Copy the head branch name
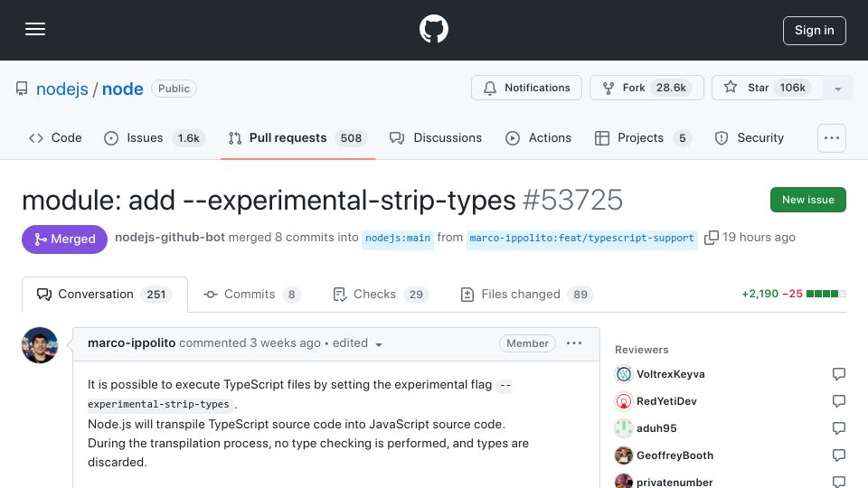The width and height of the screenshot is (868, 488). (x=712, y=238)
